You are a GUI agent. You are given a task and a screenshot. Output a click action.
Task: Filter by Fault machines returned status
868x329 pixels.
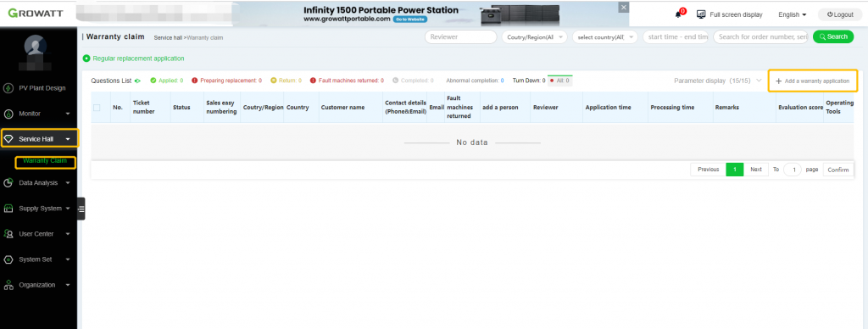pyautogui.click(x=347, y=81)
